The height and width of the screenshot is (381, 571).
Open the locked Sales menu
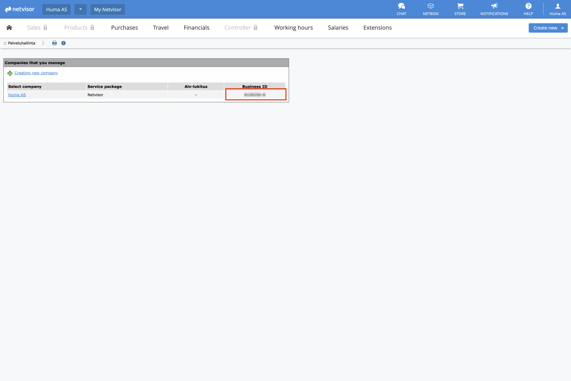pyautogui.click(x=37, y=28)
